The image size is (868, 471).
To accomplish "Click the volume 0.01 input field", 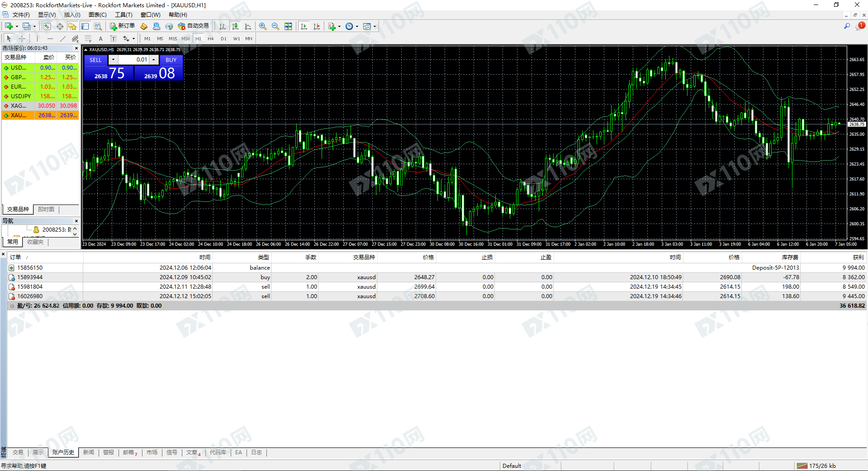I will (x=133, y=60).
